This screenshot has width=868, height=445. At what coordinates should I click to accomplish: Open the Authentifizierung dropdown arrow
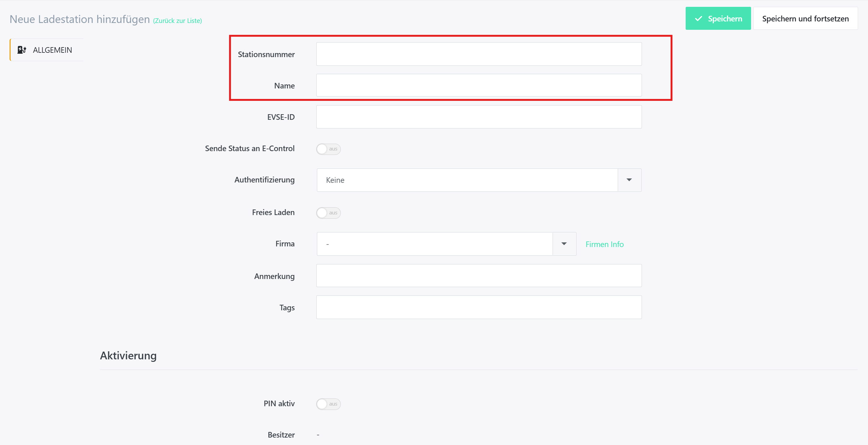pyautogui.click(x=629, y=180)
